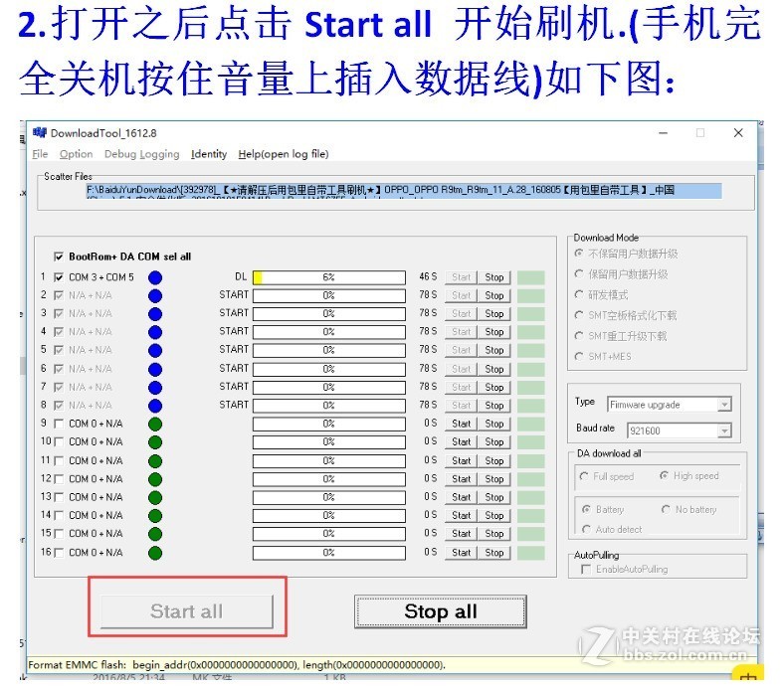This screenshot has width=784, height=689.
Task: Select the SMT+MES mode
Action: click(579, 356)
